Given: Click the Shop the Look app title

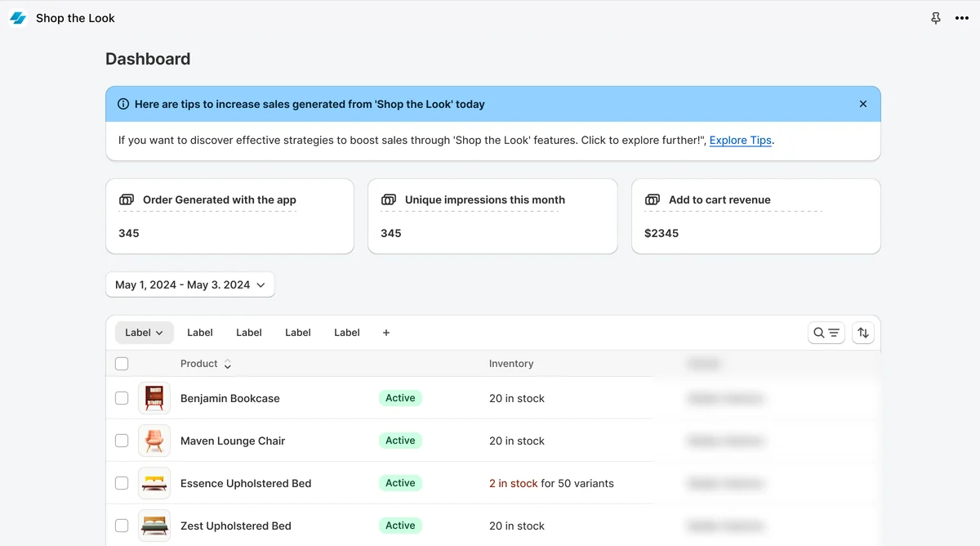Looking at the screenshot, I should point(75,18).
